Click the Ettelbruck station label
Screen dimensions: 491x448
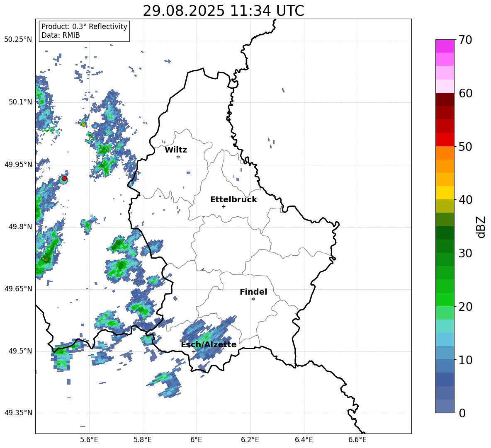(x=233, y=200)
